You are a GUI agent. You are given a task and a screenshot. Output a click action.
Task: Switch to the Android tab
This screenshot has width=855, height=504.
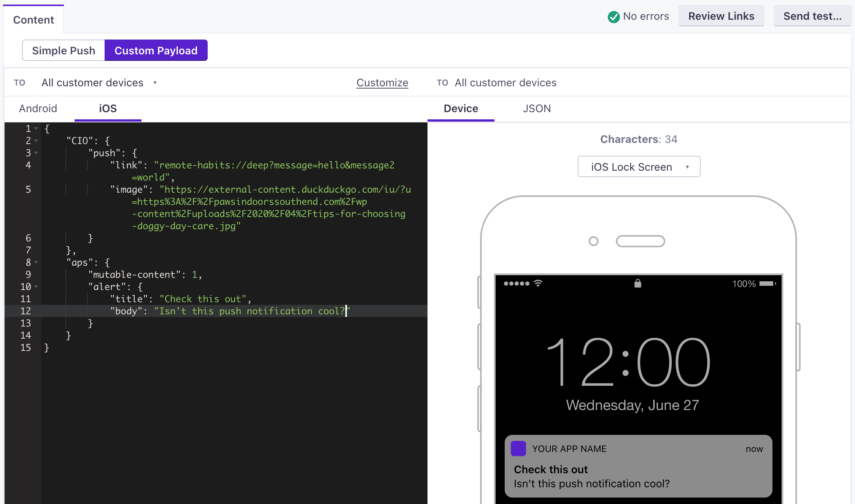pos(38,108)
